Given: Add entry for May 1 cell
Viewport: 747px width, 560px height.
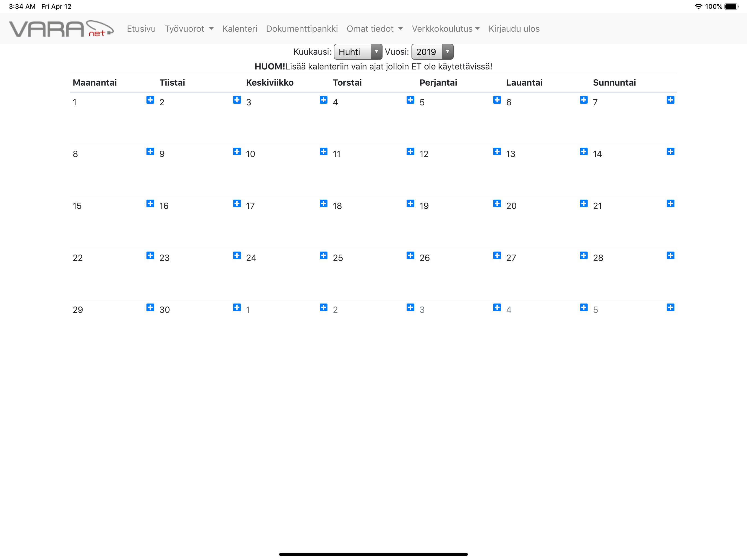Looking at the screenshot, I should click(323, 307).
